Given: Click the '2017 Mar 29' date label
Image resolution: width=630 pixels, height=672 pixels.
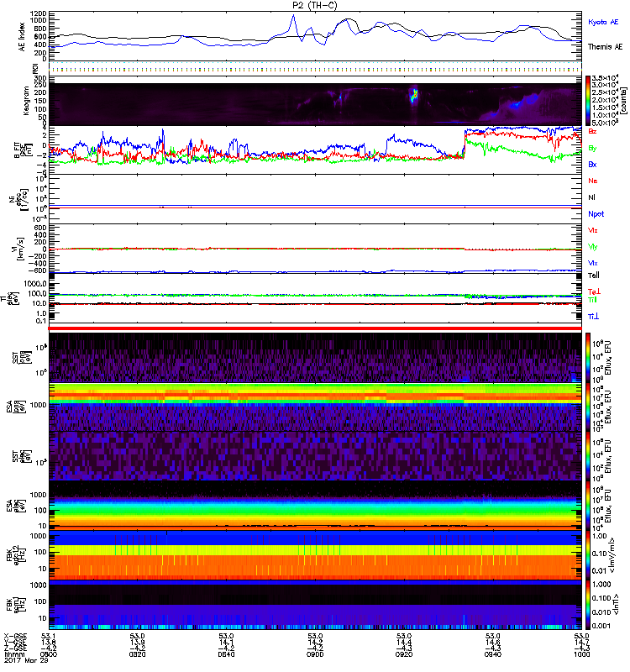Looking at the screenshot, I should point(26,660).
